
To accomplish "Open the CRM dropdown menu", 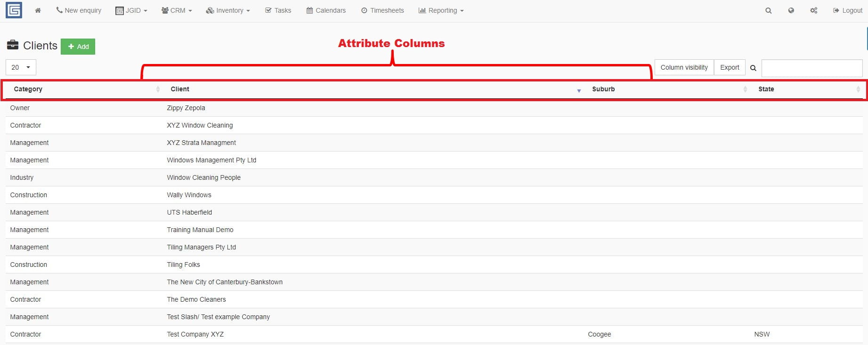I will point(177,10).
